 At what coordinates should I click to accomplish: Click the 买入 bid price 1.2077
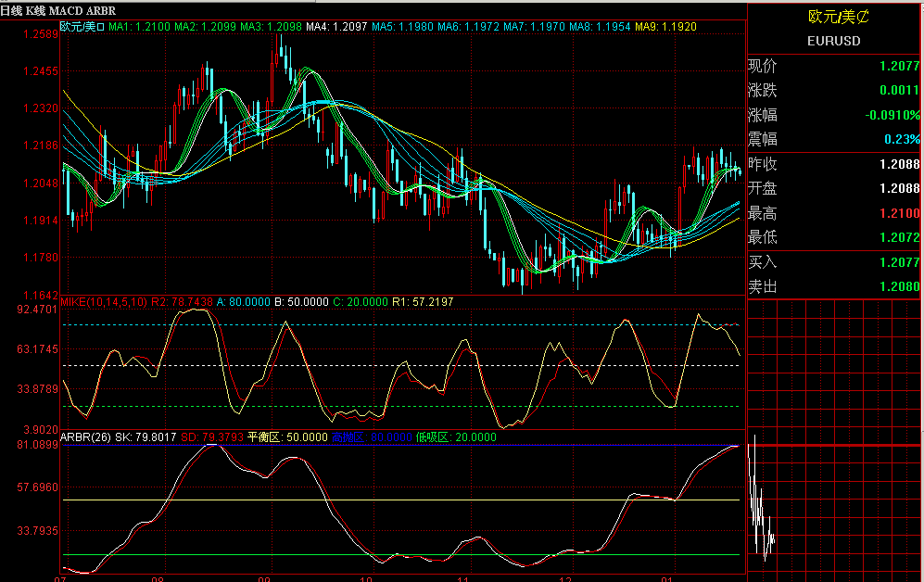coord(899,262)
